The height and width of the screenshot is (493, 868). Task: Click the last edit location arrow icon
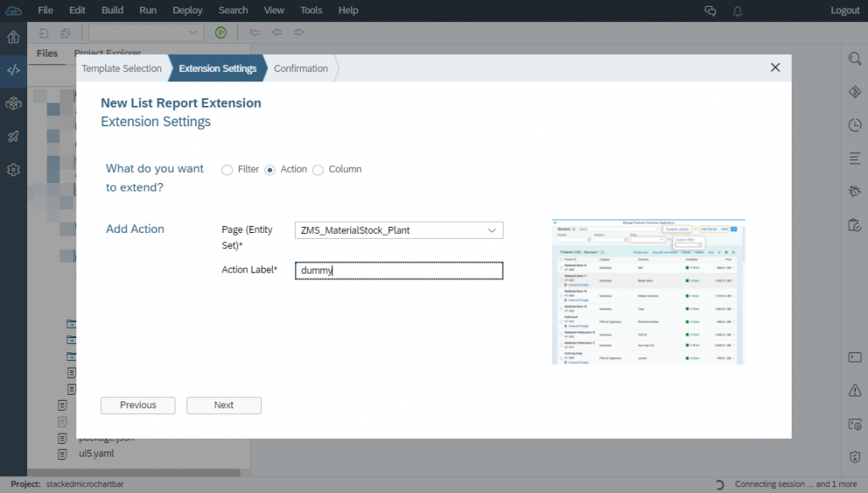coord(254,33)
